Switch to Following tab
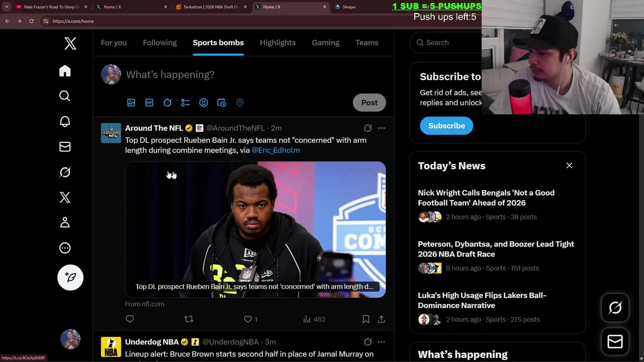Screen dimensions: 644x362 tap(160, 43)
